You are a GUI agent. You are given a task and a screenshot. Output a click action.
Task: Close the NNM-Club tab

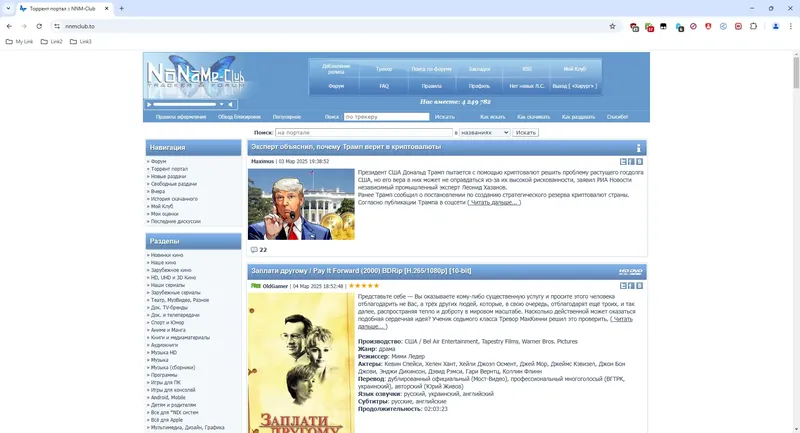107,9
